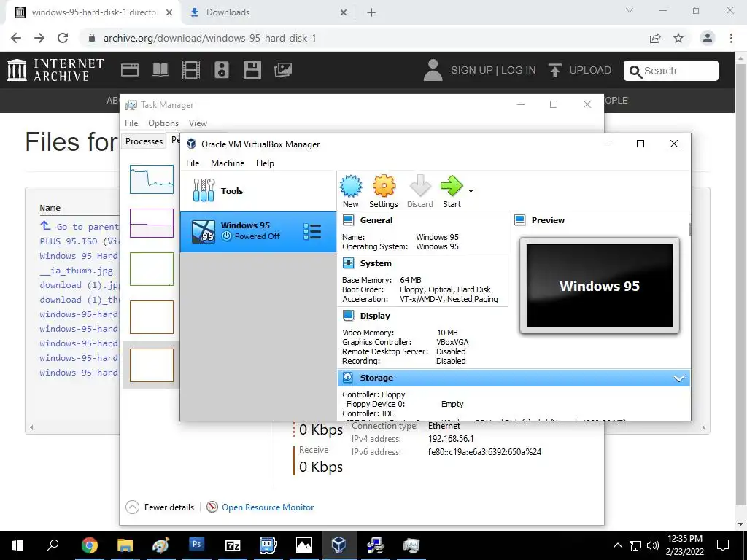747x560 pixels.
Task: Bookmark this page with the star icon
Action: [678, 38]
